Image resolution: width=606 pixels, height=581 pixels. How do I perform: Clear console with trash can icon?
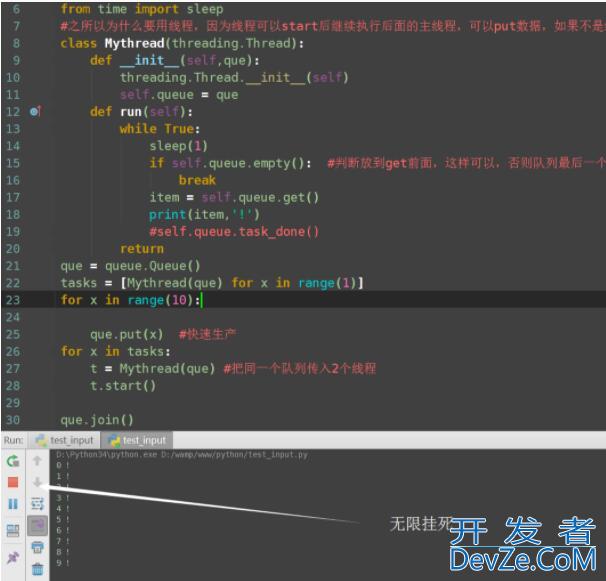click(37, 569)
